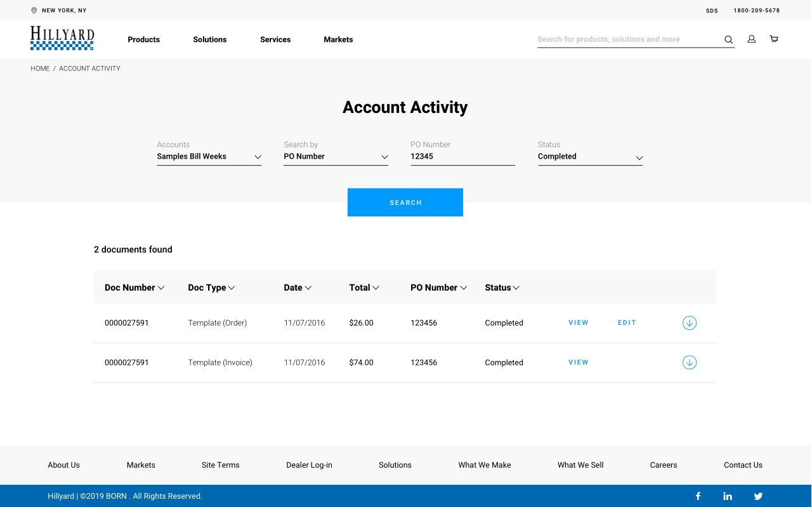Click the SDS link in top bar
The image size is (812, 507).
click(x=712, y=11)
